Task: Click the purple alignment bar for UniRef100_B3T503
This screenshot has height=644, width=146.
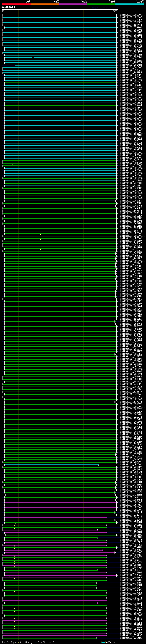Action: (60, 552)
